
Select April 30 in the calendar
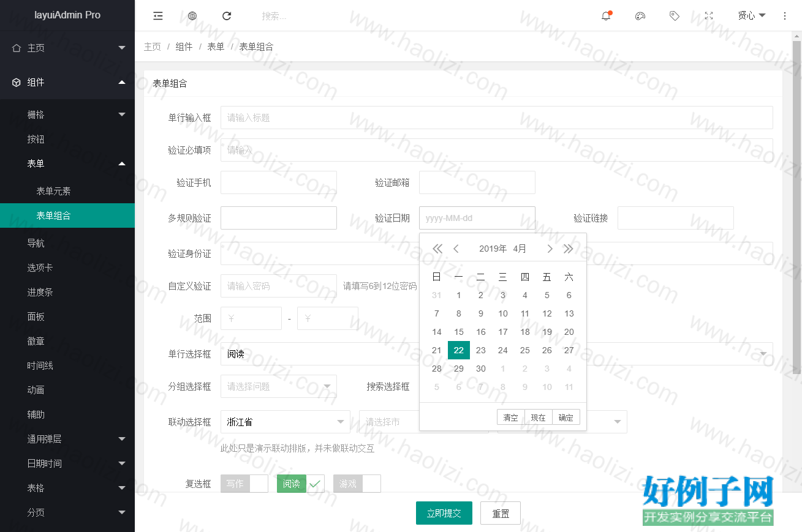[481, 369]
